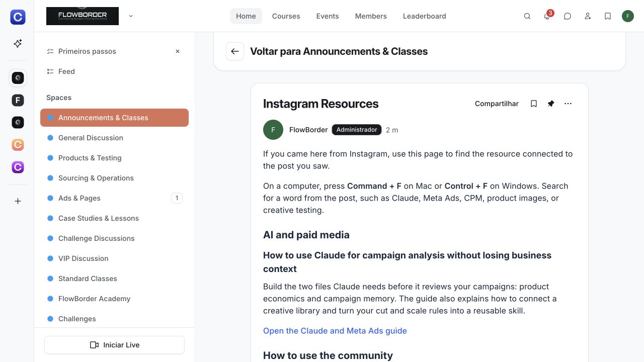644x362 pixels.
Task: Click the 2 m post timestamp
Action: coord(392,130)
